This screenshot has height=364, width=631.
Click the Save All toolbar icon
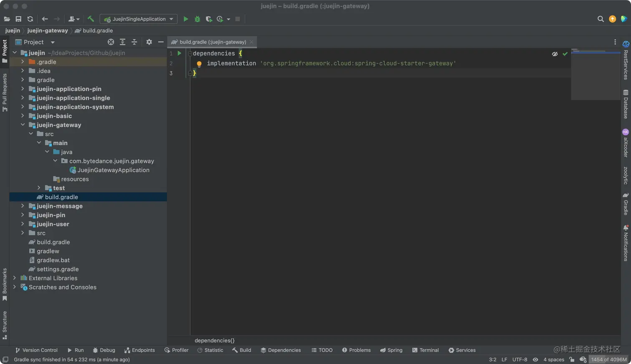coord(18,19)
